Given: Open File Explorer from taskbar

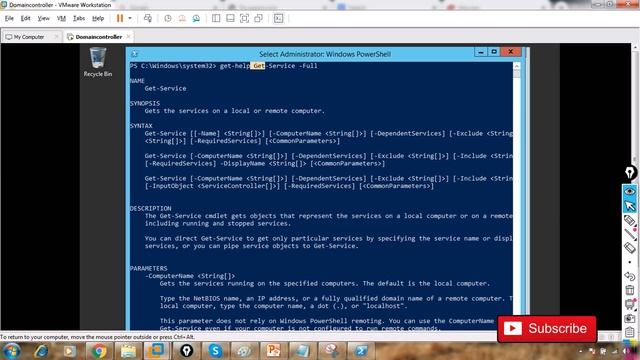Looking at the screenshot, I should point(128,351).
